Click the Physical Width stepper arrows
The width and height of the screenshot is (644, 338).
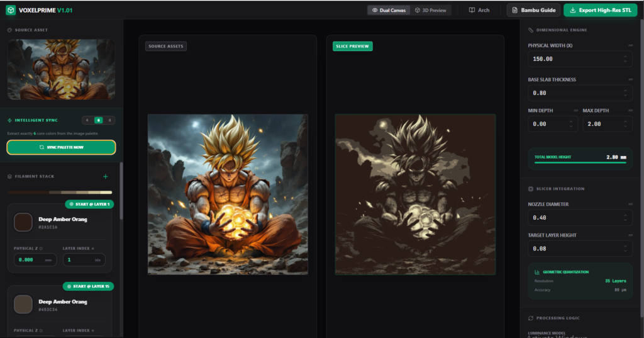[625, 59]
